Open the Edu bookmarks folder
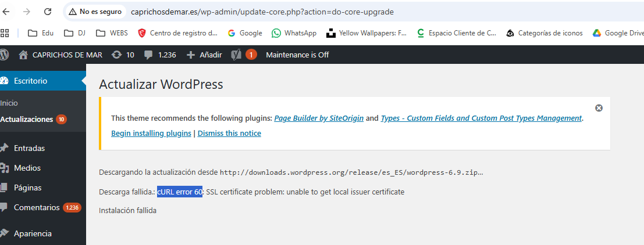 (x=41, y=33)
